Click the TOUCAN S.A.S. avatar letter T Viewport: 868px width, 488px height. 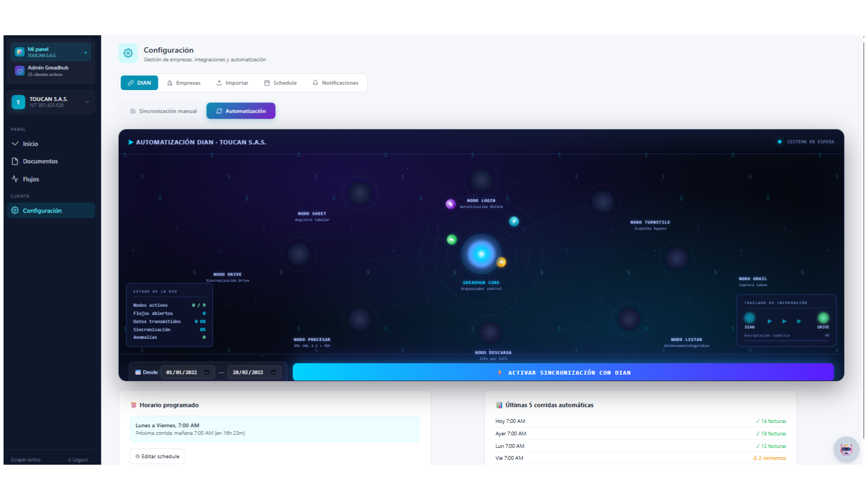[18, 102]
